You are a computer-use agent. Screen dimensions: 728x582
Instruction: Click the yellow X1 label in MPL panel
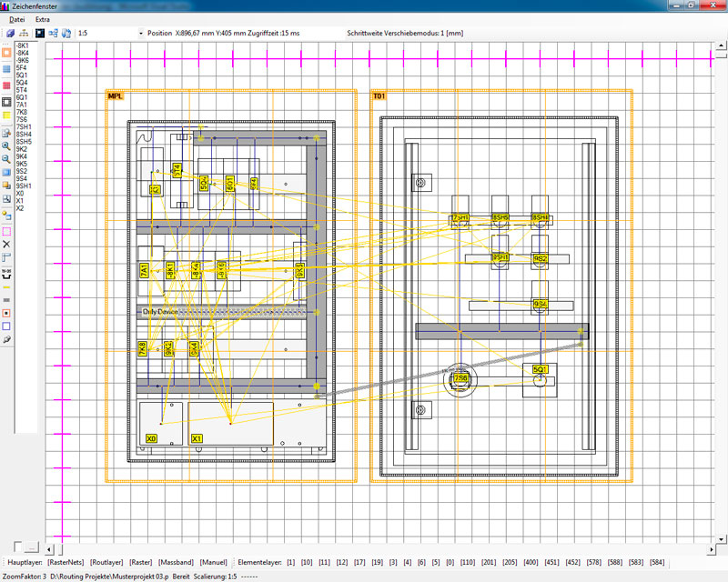[197, 439]
